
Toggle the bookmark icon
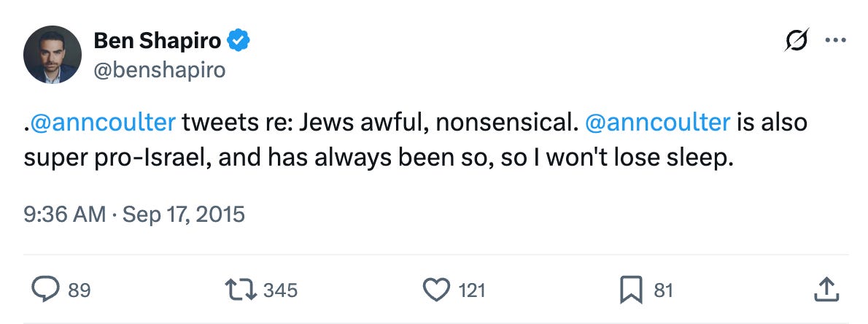click(x=630, y=290)
